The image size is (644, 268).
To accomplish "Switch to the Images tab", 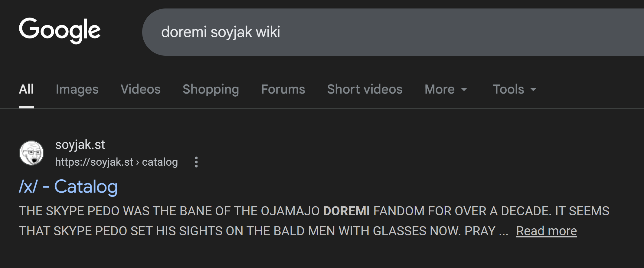I will tap(77, 89).
